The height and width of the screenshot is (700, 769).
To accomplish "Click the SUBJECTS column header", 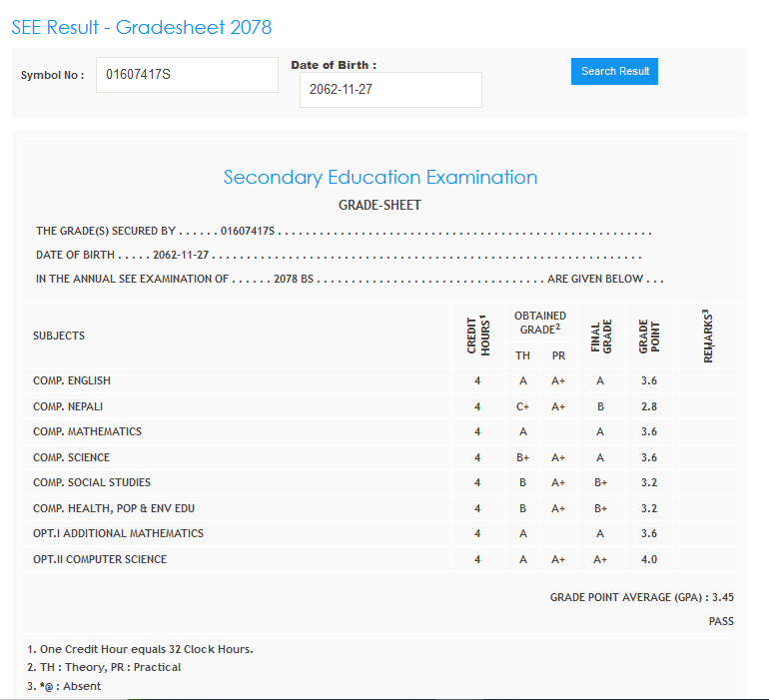I will tap(59, 336).
